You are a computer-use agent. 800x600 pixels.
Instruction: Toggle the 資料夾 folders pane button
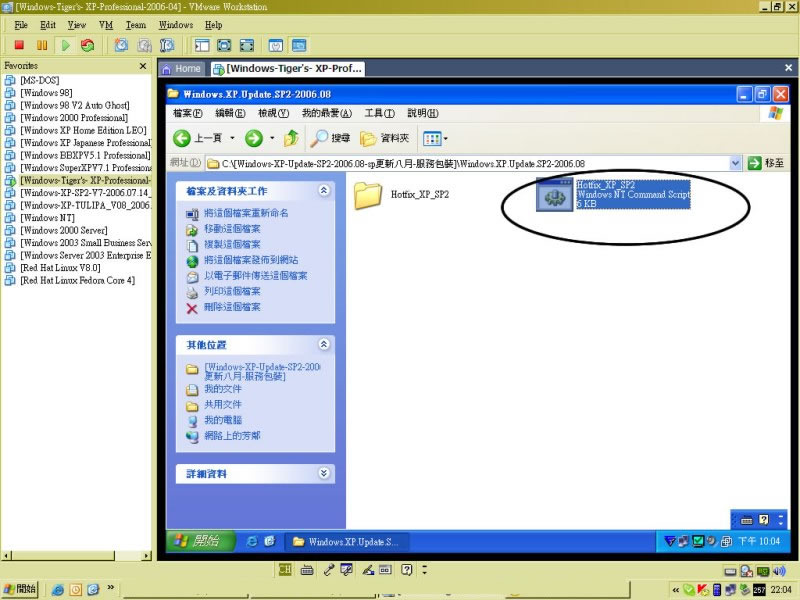(385, 138)
